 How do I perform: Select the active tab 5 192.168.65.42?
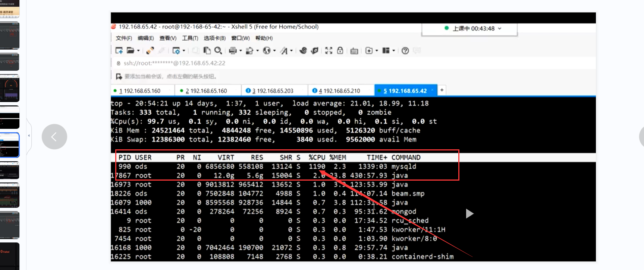click(x=405, y=90)
